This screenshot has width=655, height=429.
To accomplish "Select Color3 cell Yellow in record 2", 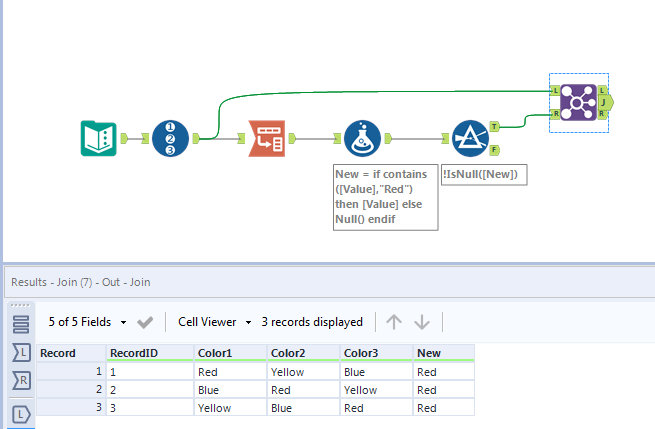I will [376, 390].
